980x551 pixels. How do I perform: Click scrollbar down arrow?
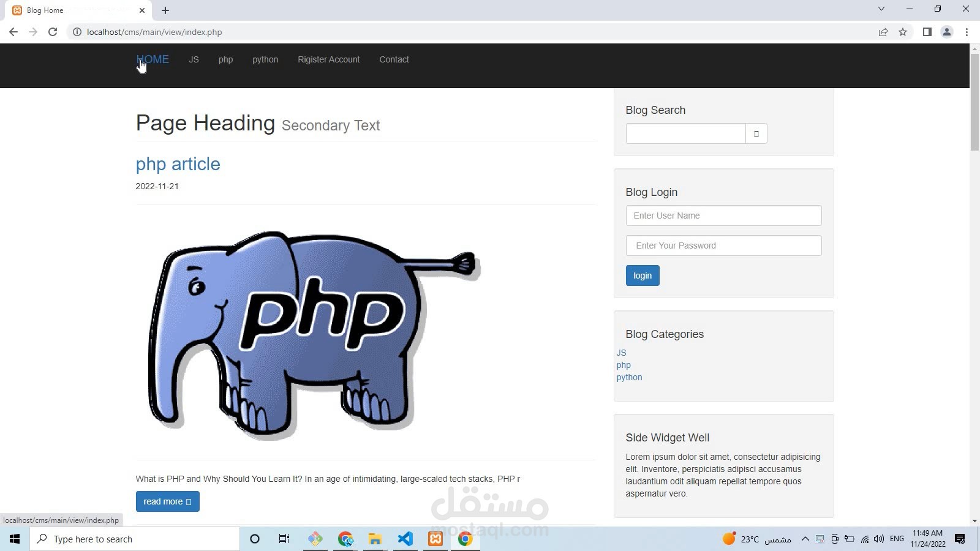974,521
